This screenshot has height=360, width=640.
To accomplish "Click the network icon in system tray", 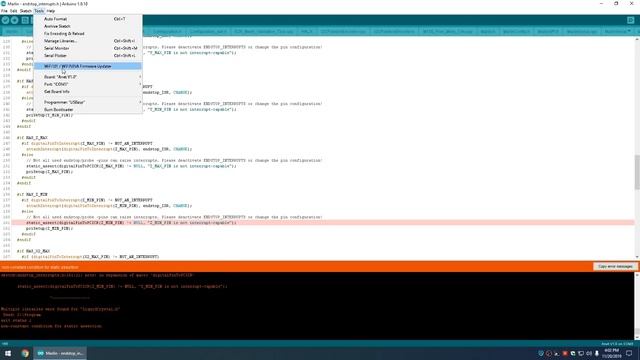I will click(x=581, y=353).
